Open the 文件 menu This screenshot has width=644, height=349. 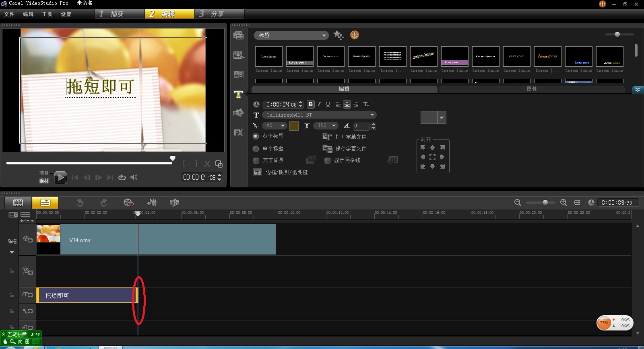click(x=9, y=14)
